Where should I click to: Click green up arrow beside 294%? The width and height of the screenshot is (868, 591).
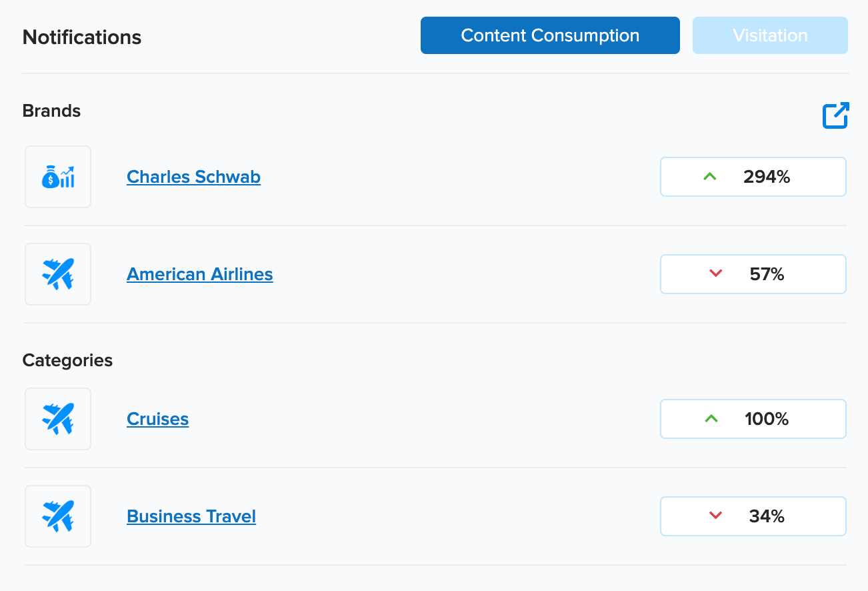click(710, 177)
